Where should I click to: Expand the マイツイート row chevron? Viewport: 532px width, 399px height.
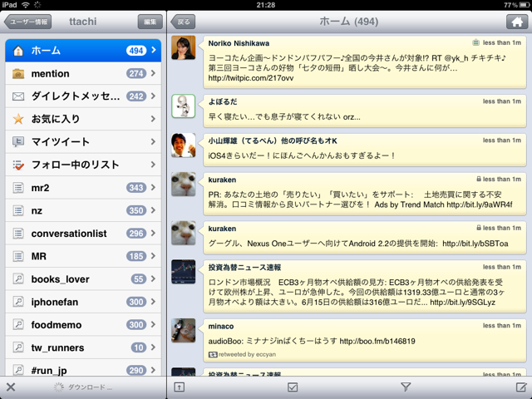point(154,142)
